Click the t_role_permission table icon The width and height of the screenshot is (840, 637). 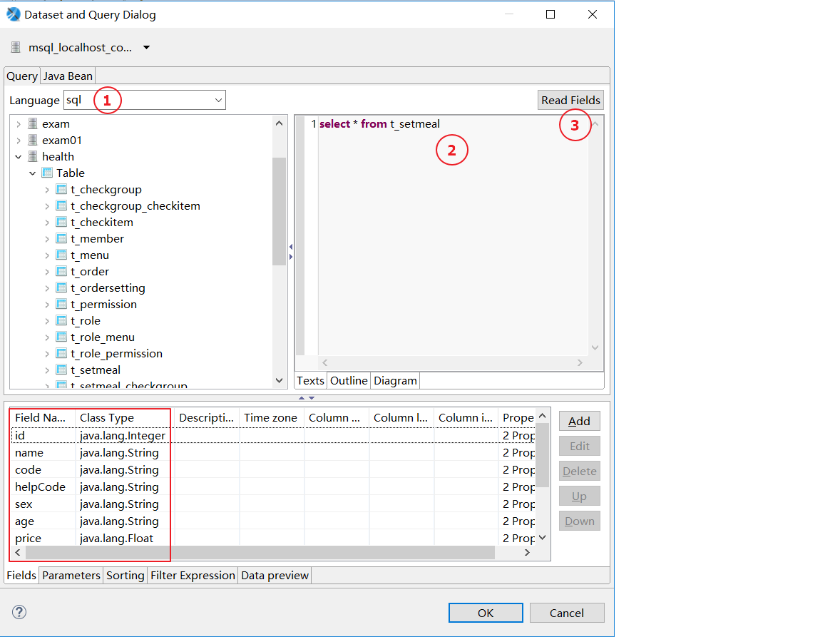(x=61, y=354)
